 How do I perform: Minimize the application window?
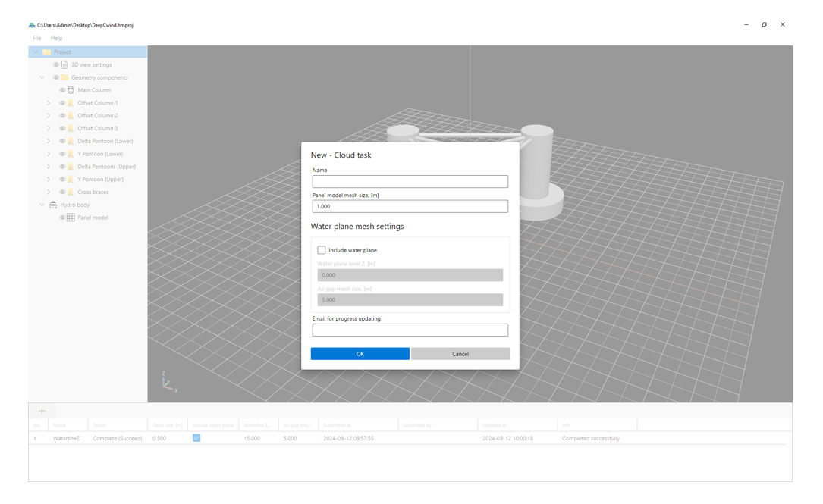[x=746, y=25]
